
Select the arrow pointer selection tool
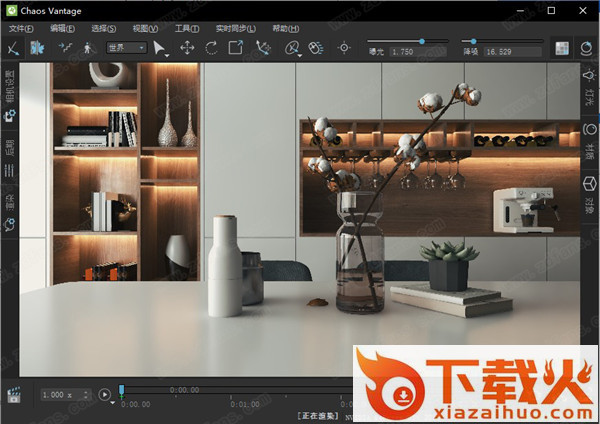tap(158, 48)
